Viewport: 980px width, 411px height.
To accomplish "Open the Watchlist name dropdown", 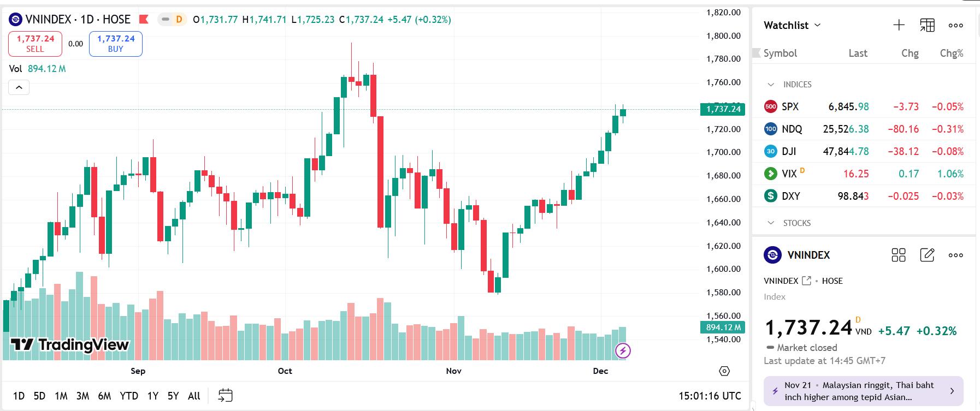I will (792, 25).
